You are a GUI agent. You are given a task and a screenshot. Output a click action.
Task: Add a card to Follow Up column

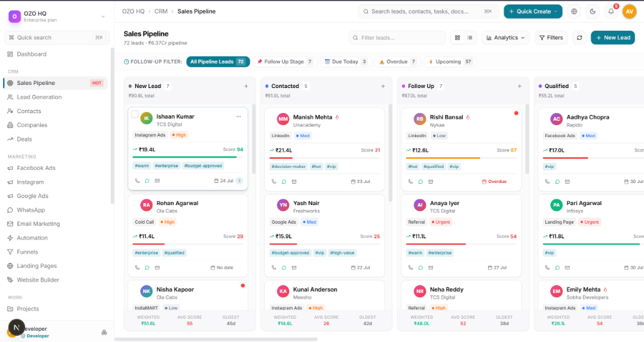tap(519, 86)
